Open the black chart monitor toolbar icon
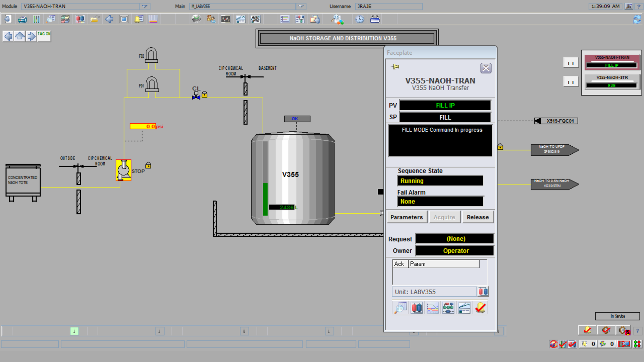Viewport: 644px width, 362px height. (226, 19)
